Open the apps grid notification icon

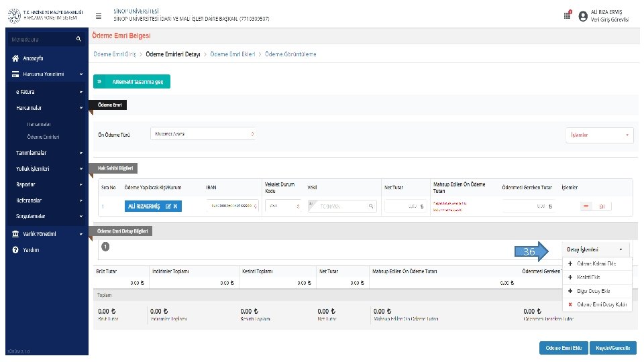[x=568, y=15]
